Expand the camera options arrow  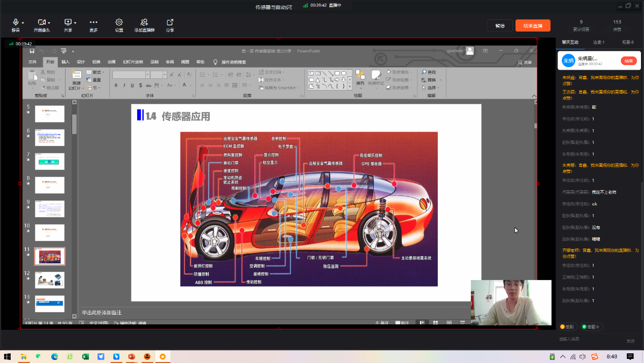coord(49,23)
